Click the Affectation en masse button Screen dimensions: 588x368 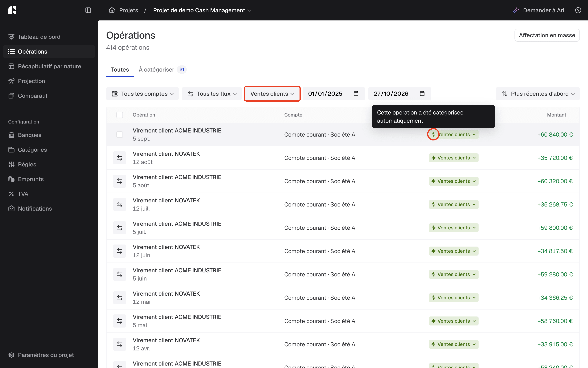pos(547,35)
